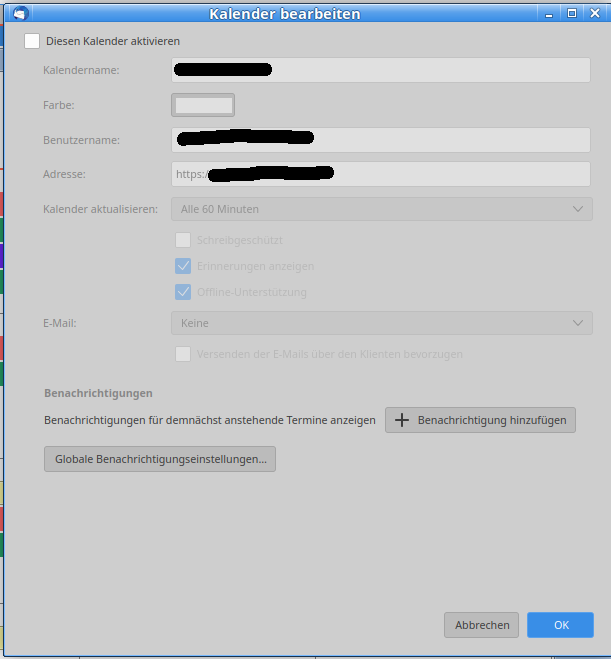This screenshot has height=659, width=611.
Task: Toggle the Schreibgeschützt checkbox
Action: 183,240
